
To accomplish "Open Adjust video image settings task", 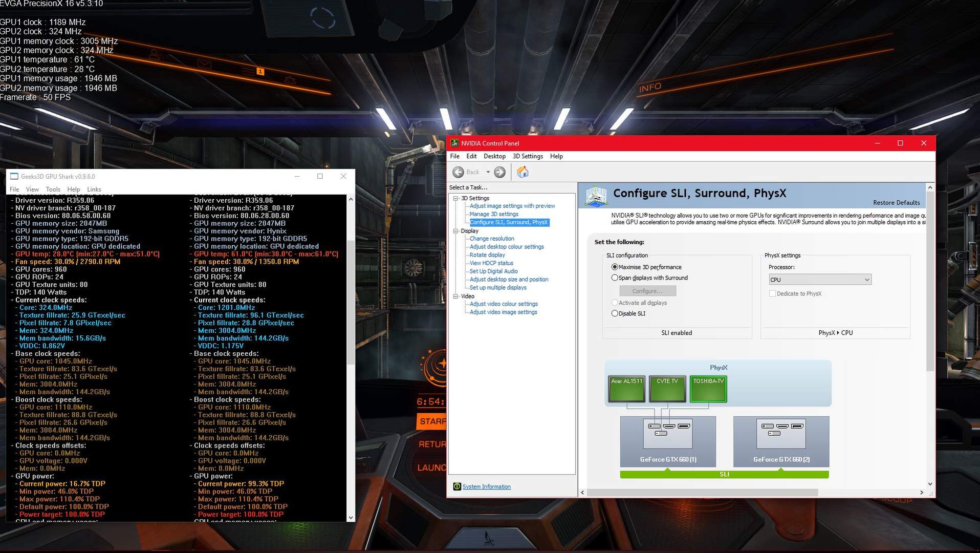I will (x=504, y=312).
